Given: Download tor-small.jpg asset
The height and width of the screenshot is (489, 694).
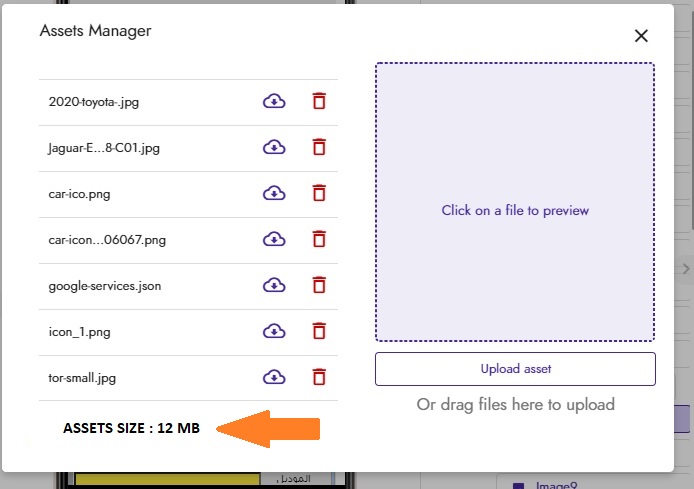Looking at the screenshot, I should [x=274, y=377].
